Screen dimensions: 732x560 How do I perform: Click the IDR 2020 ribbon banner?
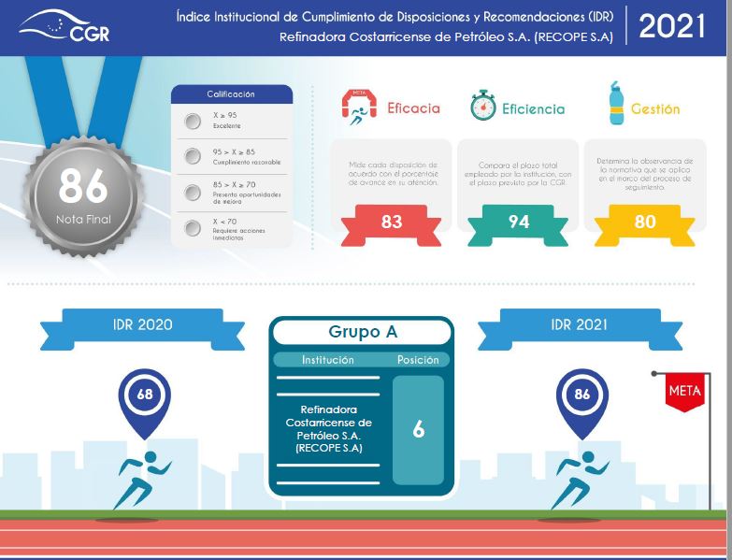point(141,326)
